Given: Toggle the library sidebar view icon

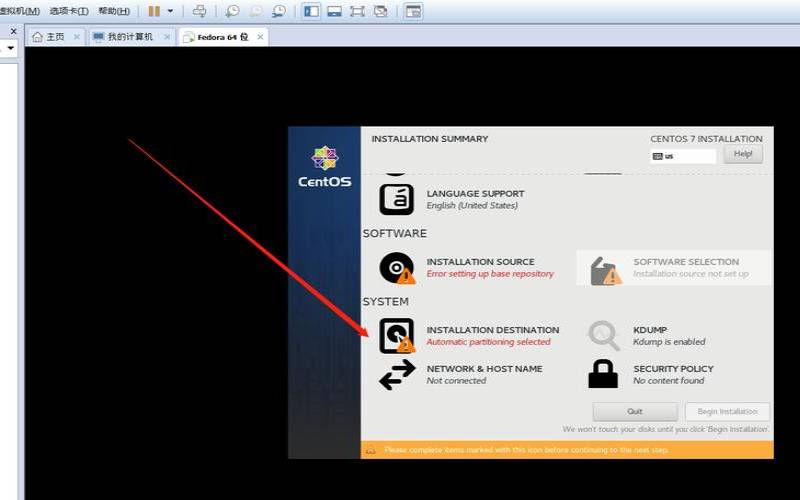Looking at the screenshot, I should [311, 11].
